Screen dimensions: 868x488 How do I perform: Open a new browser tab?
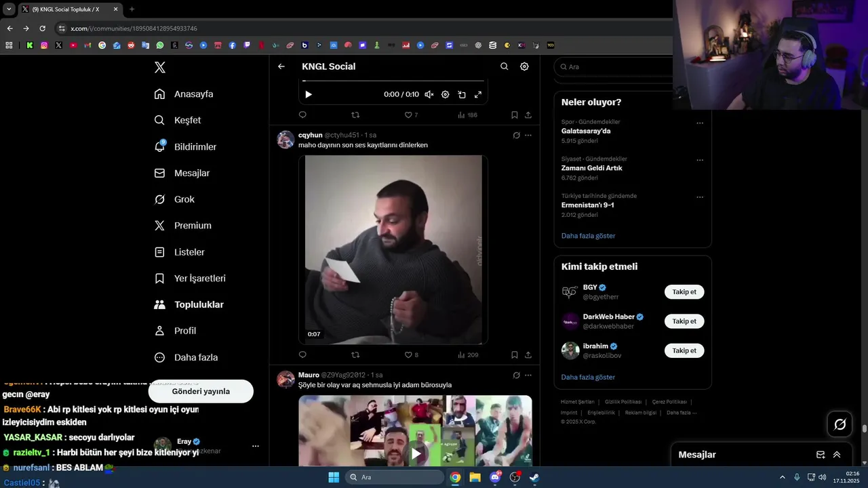point(132,9)
